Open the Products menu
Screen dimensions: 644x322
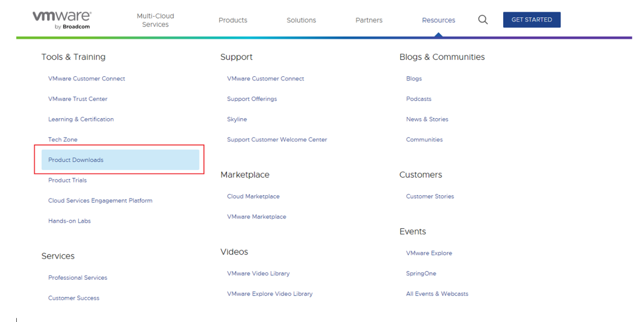(233, 20)
